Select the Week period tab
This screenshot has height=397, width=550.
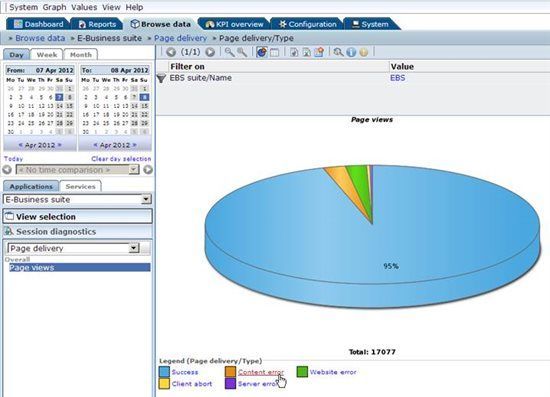[47, 55]
